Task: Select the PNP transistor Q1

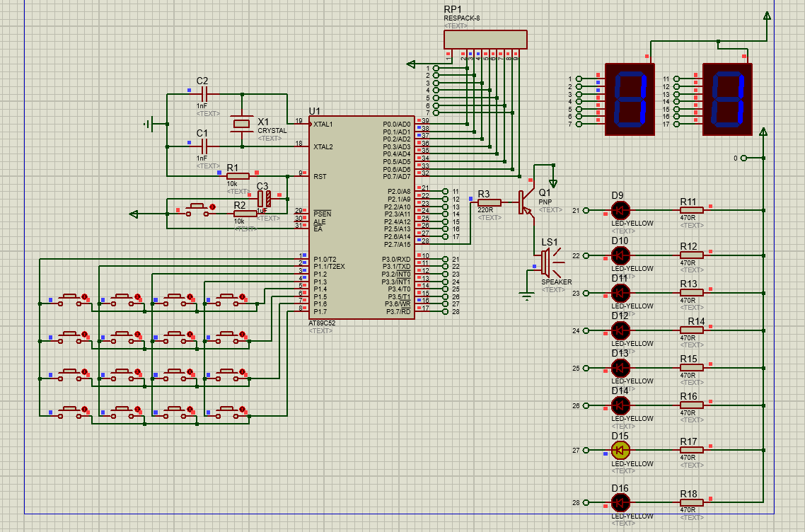Action: (526, 202)
